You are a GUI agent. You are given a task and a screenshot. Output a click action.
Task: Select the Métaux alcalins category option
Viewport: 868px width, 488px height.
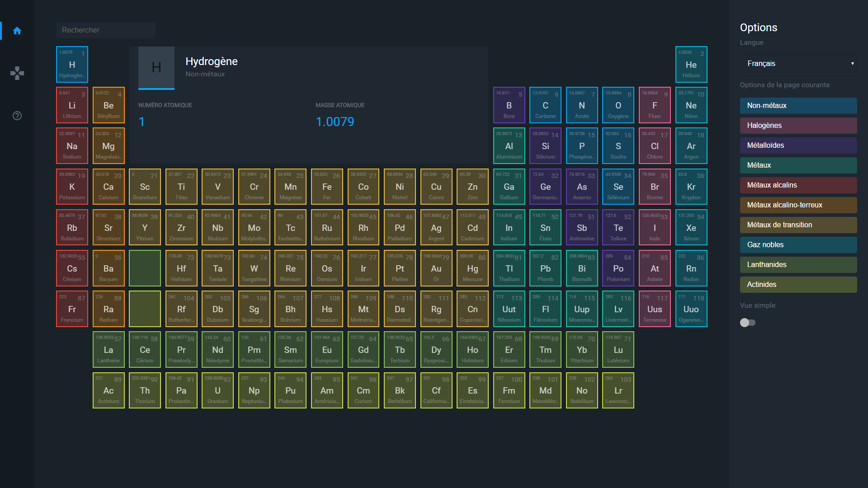[x=798, y=185]
